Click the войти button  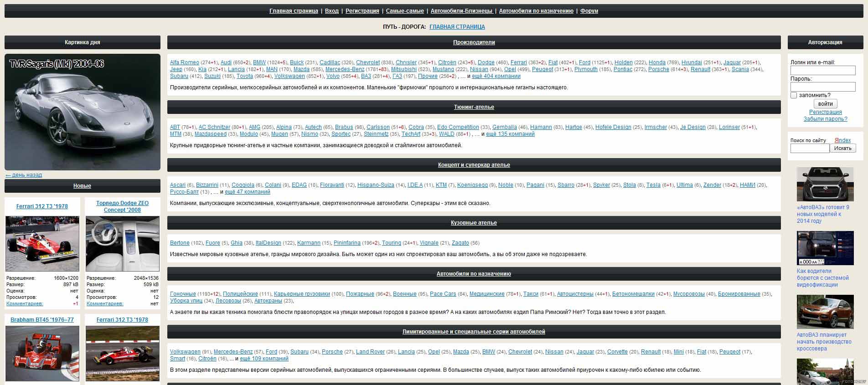tap(825, 104)
